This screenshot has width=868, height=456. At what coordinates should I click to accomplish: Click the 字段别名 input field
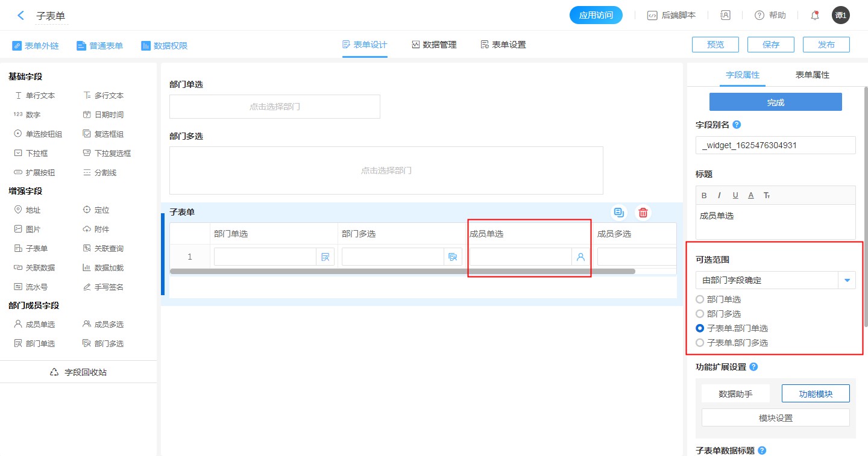[x=775, y=145]
